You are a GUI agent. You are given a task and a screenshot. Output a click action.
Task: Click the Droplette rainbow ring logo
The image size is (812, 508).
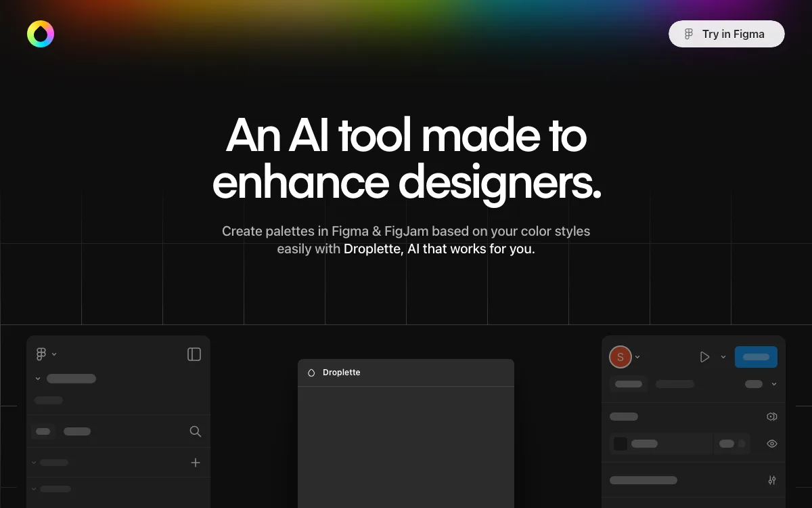point(41,34)
